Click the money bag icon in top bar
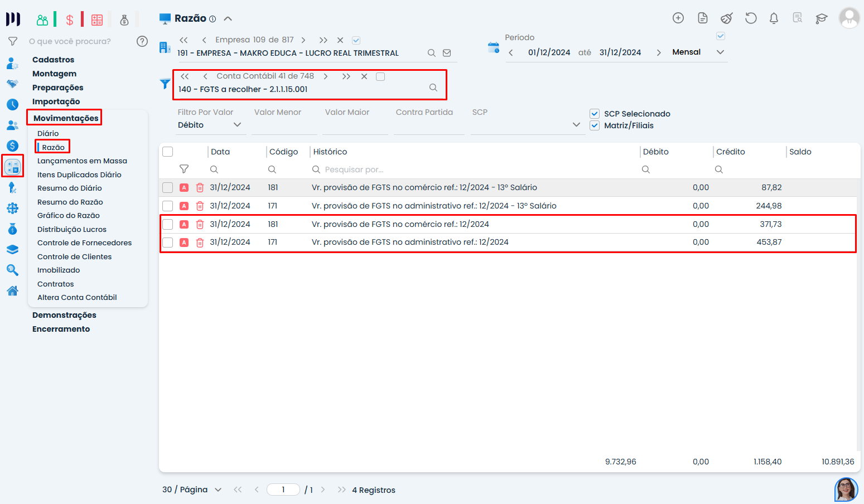864x504 pixels. [124, 20]
